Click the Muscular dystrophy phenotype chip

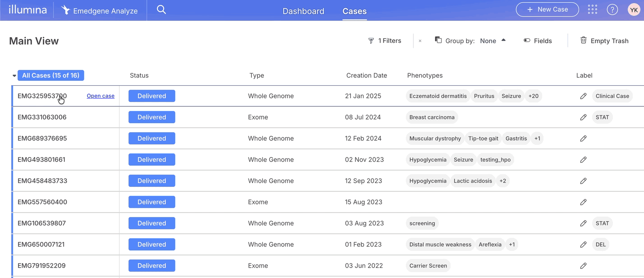coord(435,139)
